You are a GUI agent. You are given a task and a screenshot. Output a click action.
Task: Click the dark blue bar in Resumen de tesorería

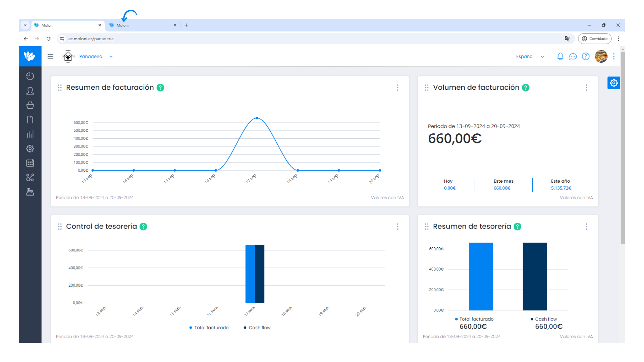coord(535,277)
